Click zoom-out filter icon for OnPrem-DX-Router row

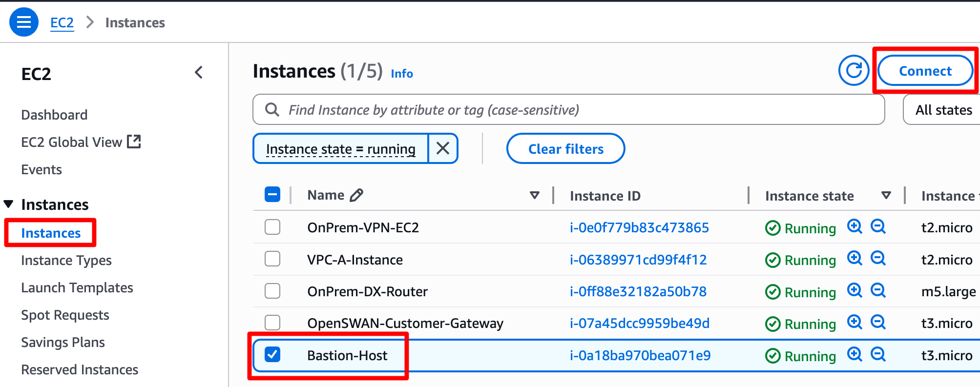click(x=878, y=290)
